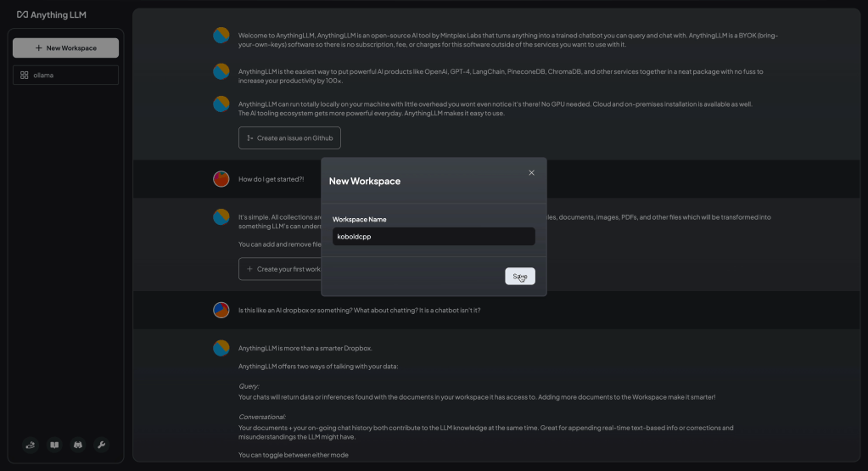Click the Create your first workspace button
This screenshot has width=868, height=471.
[280, 269]
